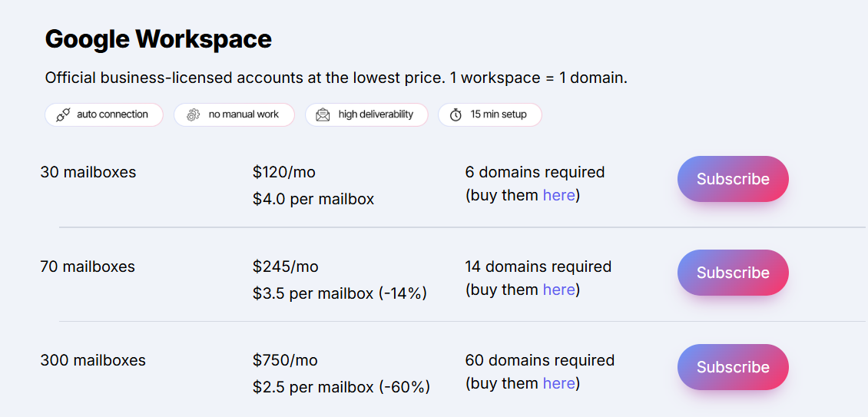This screenshot has width=868, height=417.
Task: Click '14 domains required' text
Action: 538,266
